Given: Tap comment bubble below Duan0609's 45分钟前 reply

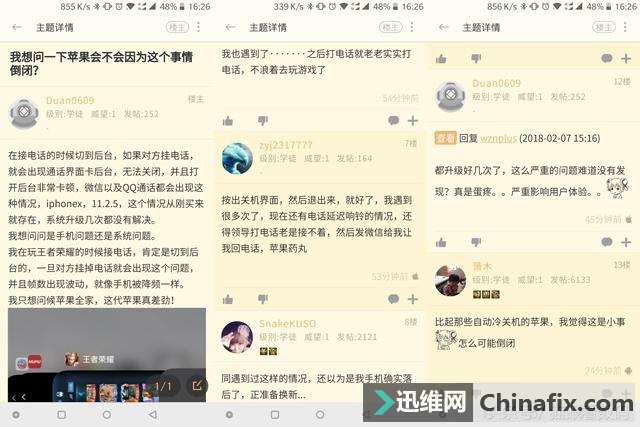Looking at the screenshot, I should pyautogui.click(x=607, y=242).
